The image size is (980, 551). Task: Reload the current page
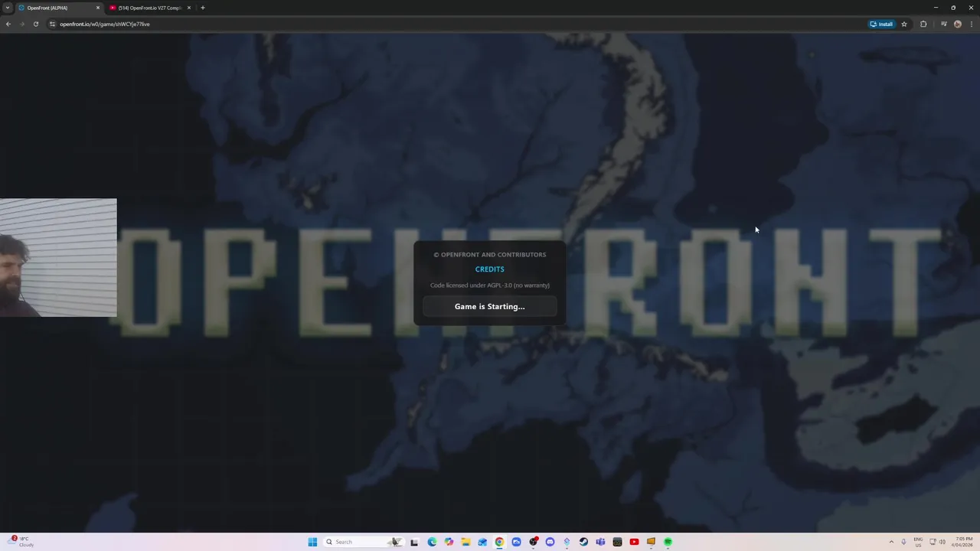pyautogui.click(x=36, y=24)
